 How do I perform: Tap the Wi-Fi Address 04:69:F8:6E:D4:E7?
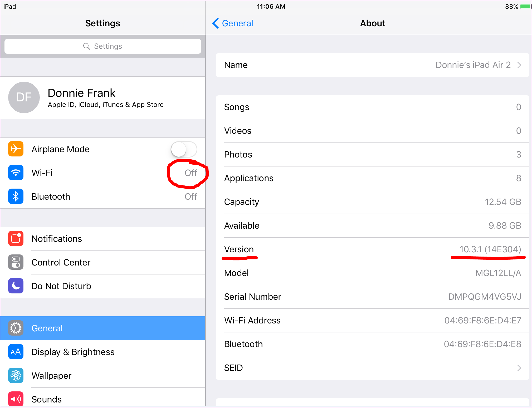click(483, 320)
